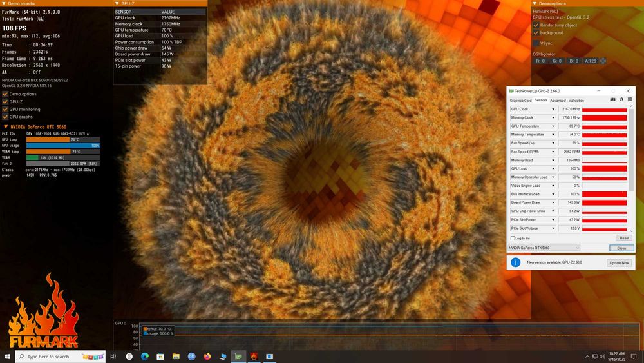Open Microsoft Store from the taskbar
The height and width of the screenshot is (363, 644).
[x=160, y=357]
